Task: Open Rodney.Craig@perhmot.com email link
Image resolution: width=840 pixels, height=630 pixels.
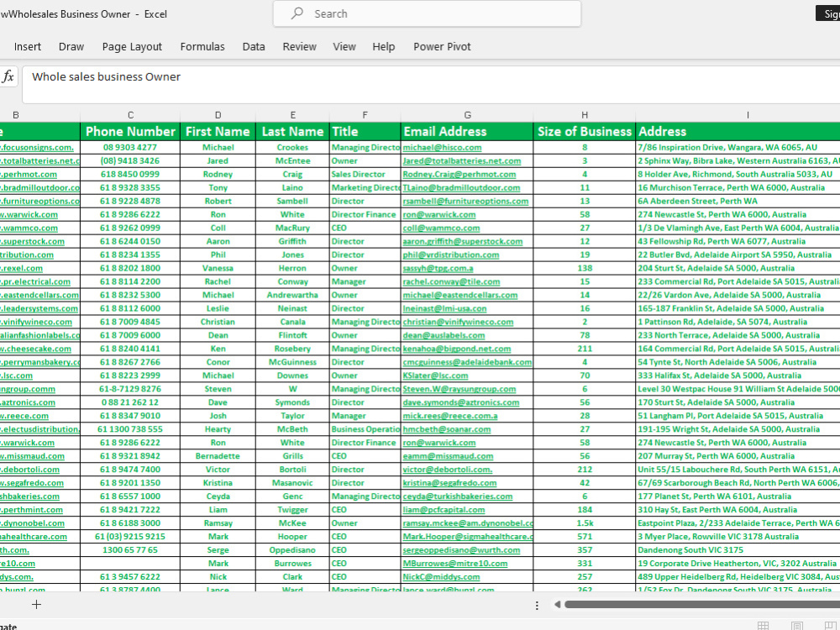Action: tap(459, 174)
